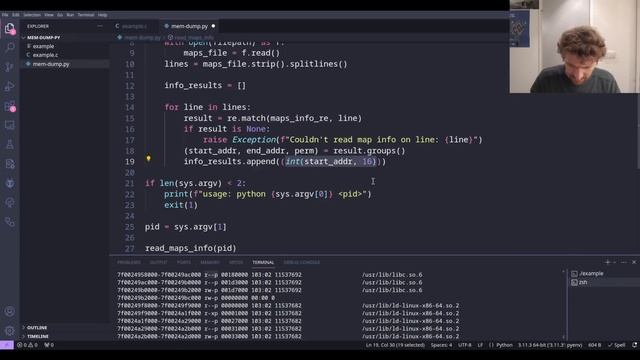640x360 pixels.
Task: Click the Ln 19, Col 30 status item
Action: [395, 345]
